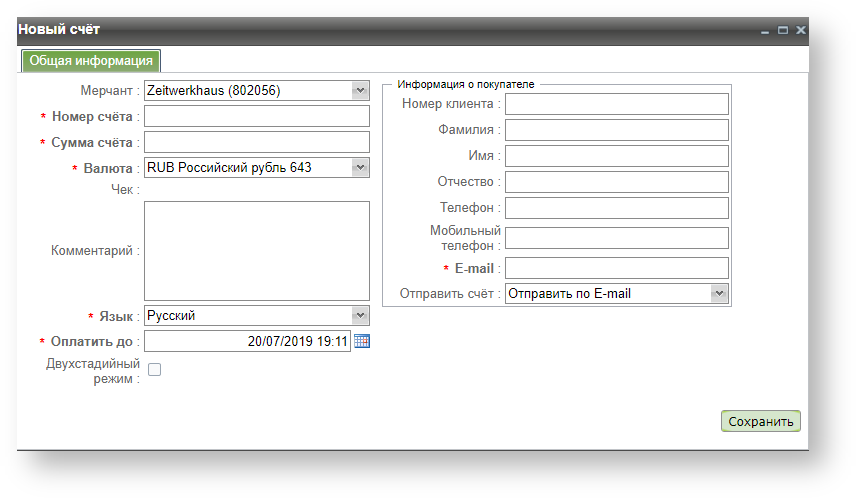The height and width of the screenshot is (499, 857).
Task: Focus the Номер клиента field
Action: coord(617,104)
